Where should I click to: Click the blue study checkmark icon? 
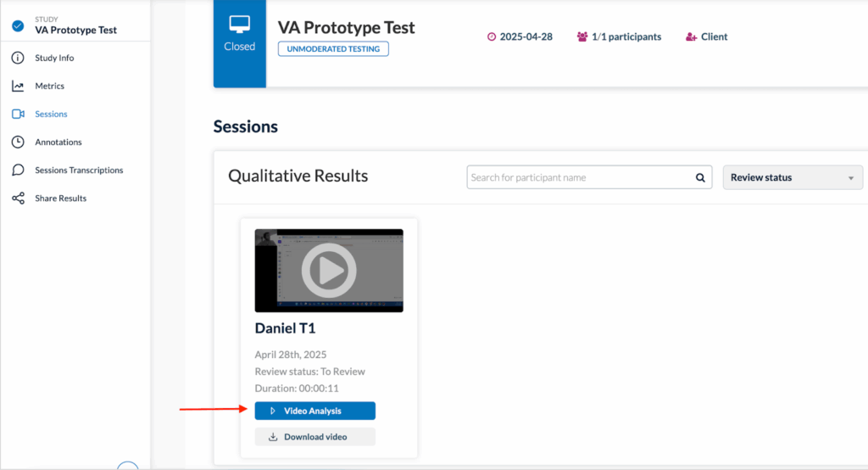[18, 26]
